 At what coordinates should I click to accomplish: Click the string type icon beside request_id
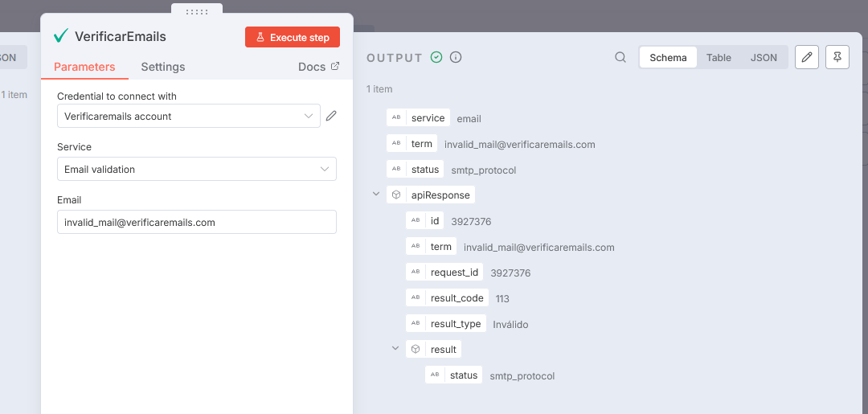point(416,273)
